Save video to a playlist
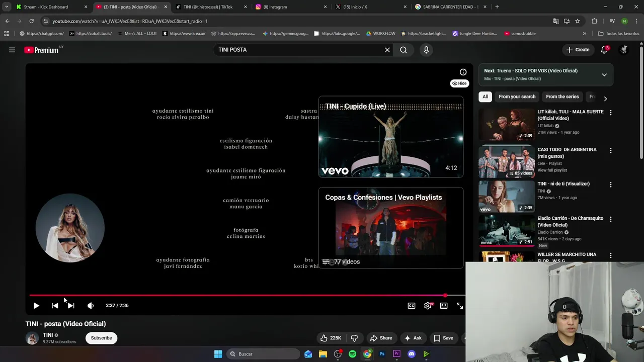This screenshot has height=362, width=644. pos(443,338)
